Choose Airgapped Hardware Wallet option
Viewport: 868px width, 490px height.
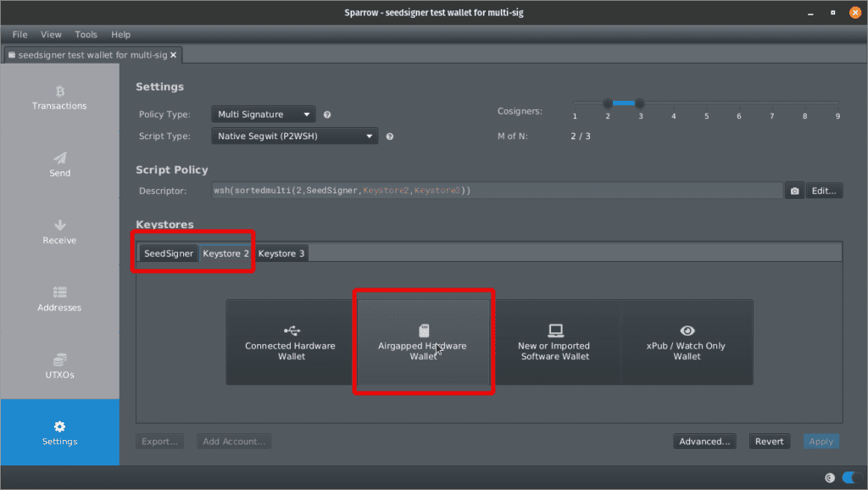423,342
